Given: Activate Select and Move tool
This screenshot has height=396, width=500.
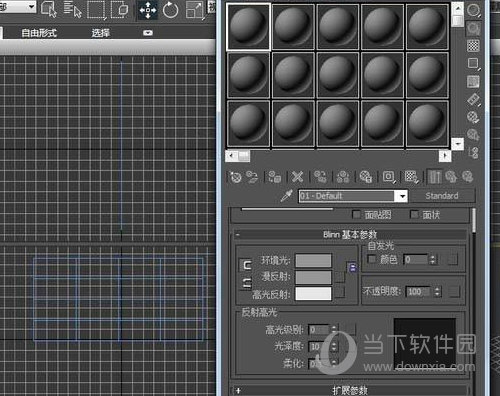Looking at the screenshot, I should [x=148, y=10].
